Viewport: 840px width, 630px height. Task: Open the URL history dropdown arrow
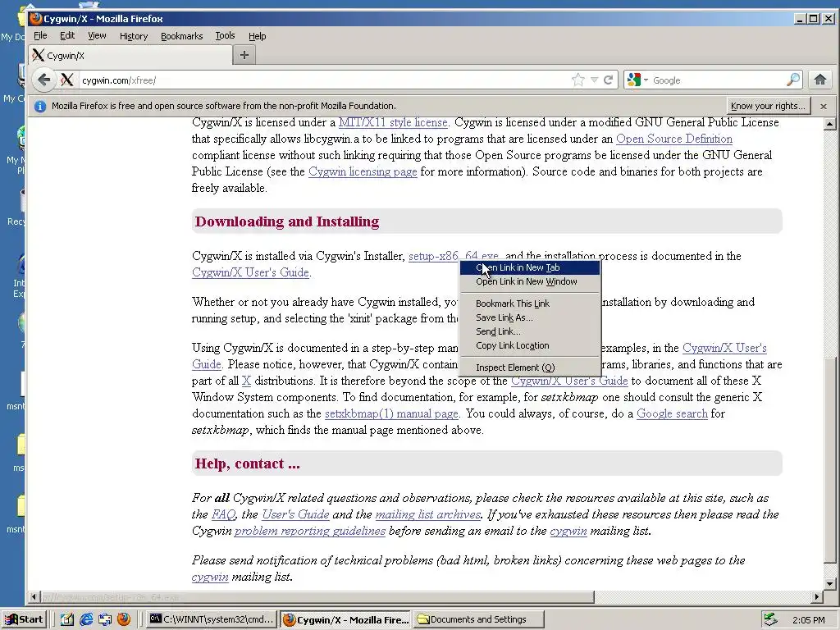tap(594, 80)
